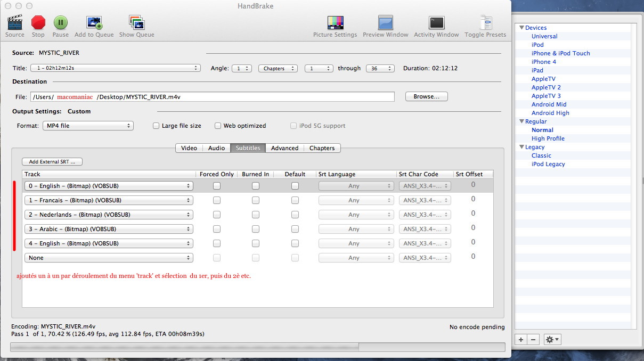
Task: Click Add External SRT button
Action: [x=52, y=162]
